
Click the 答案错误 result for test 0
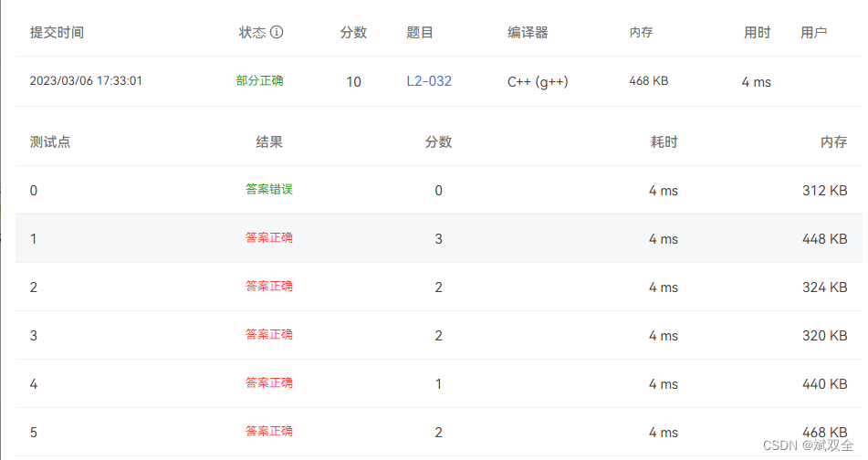click(x=269, y=189)
